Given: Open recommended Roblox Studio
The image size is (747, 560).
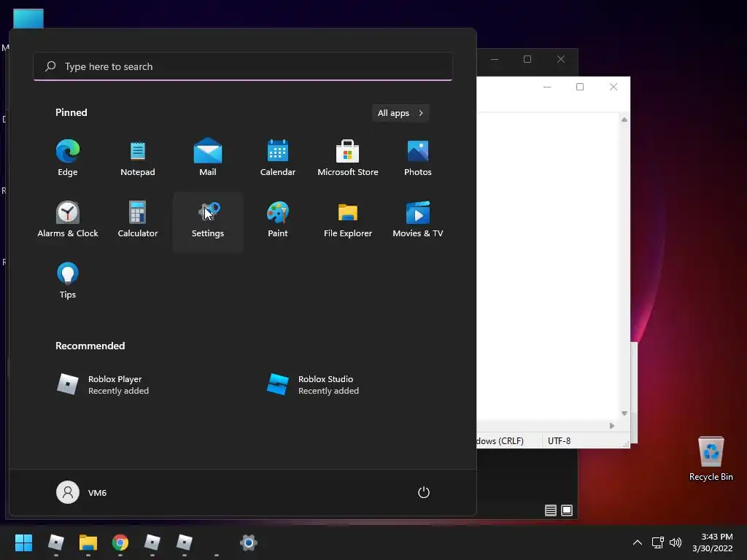Looking at the screenshot, I should click(313, 385).
